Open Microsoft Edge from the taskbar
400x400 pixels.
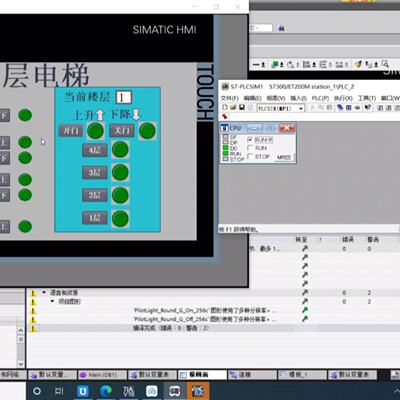pyautogui.click(x=106, y=391)
